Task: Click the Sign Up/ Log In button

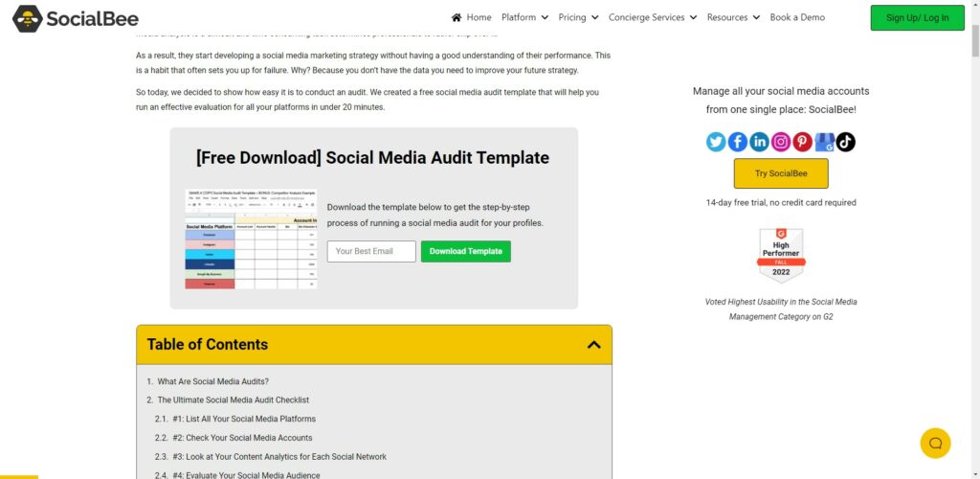Action: point(917,17)
